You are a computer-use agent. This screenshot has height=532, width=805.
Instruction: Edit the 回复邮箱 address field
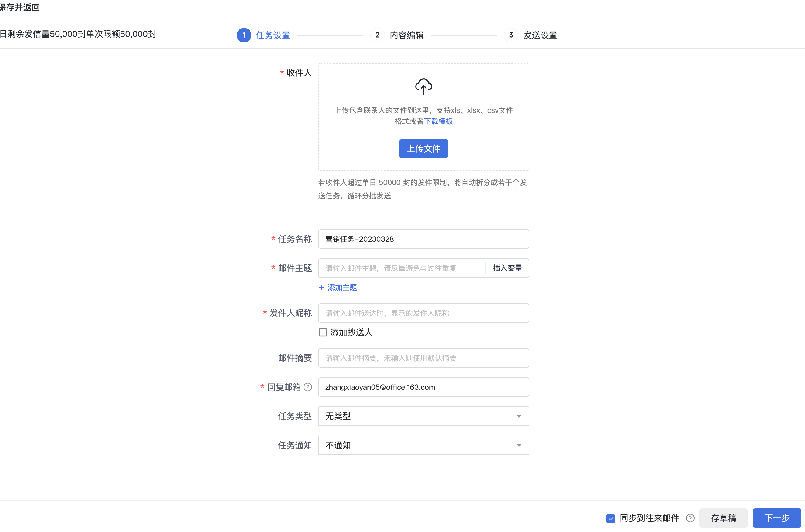pyautogui.click(x=423, y=387)
